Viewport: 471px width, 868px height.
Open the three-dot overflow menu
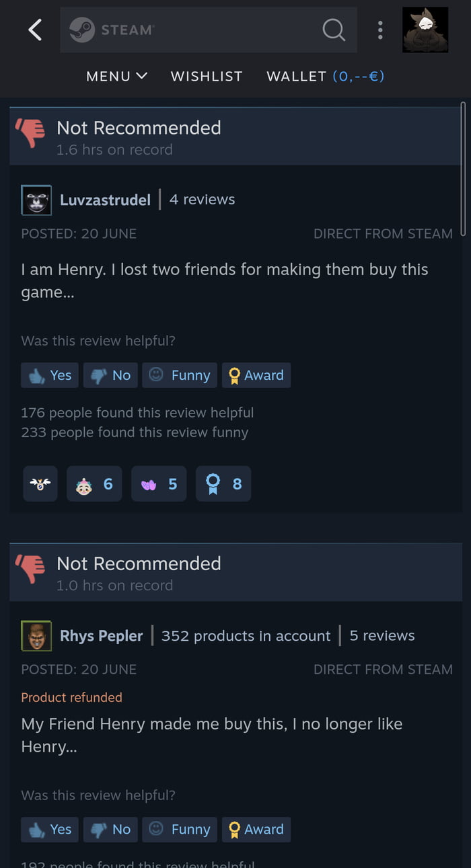click(x=380, y=30)
